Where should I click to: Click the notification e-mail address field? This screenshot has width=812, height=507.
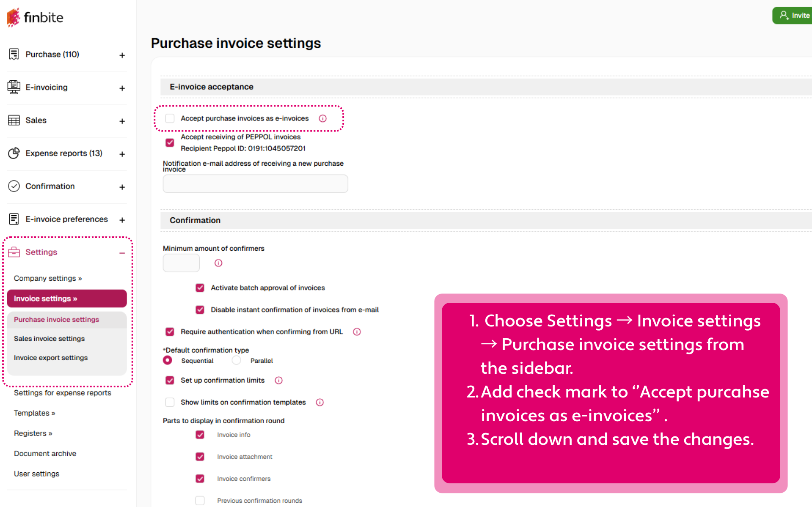(x=255, y=184)
